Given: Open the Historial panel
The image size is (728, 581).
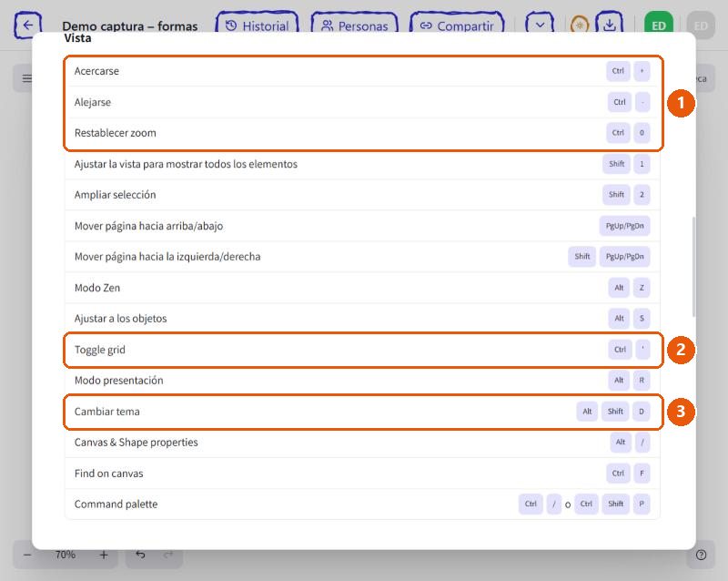Looking at the screenshot, I should pyautogui.click(x=258, y=25).
